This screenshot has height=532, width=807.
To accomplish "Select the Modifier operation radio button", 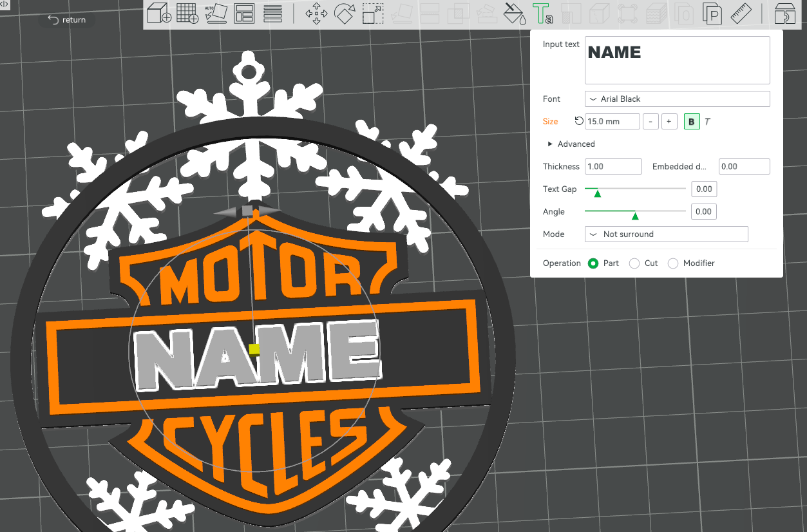I will pyautogui.click(x=673, y=263).
